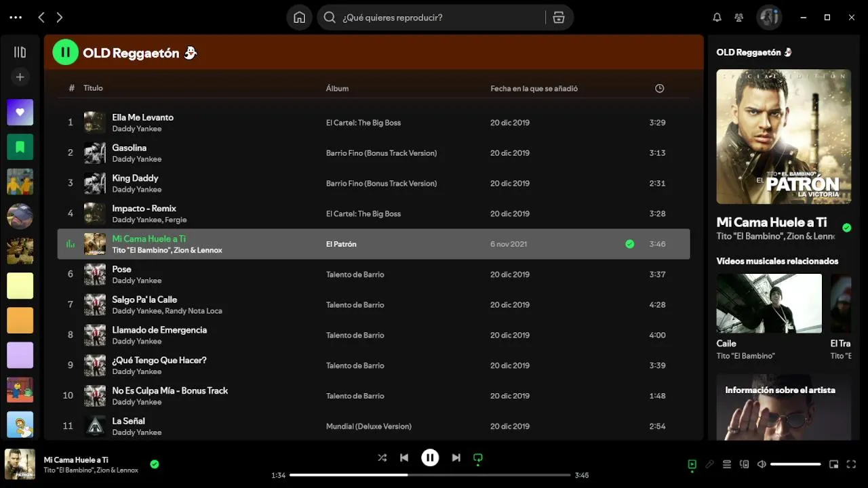This screenshot has width=868, height=488.
Task: Open Mundial (Deluxe Version) album link
Action: pyautogui.click(x=369, y=426)
